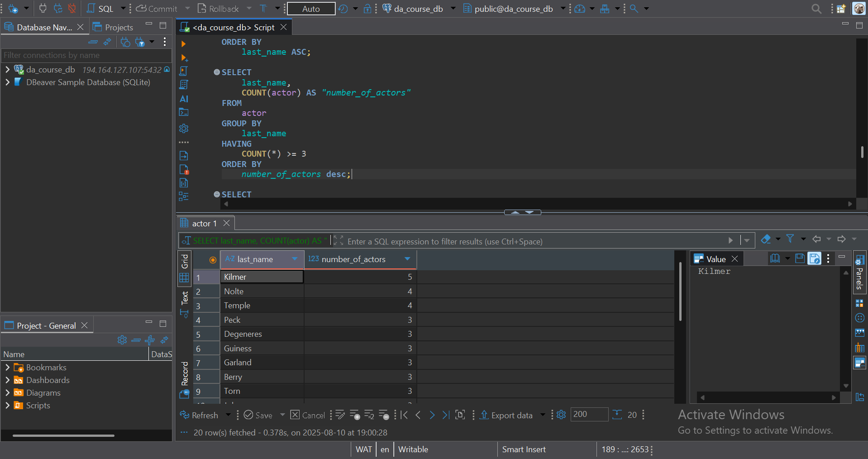Click the dashboard gauge icon in toolbar
This screenshot has height=459, width=868.
(x=580, y=9)
